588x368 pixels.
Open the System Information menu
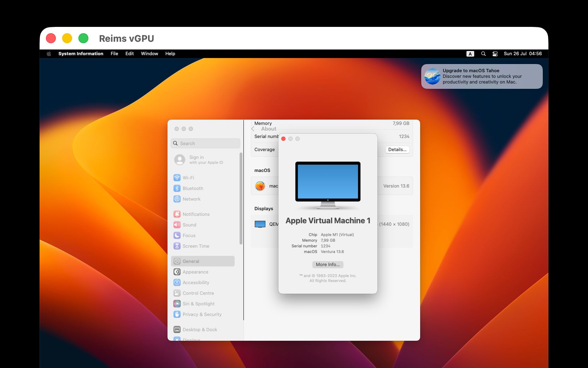pyautogui.click(x=81, y=54)
